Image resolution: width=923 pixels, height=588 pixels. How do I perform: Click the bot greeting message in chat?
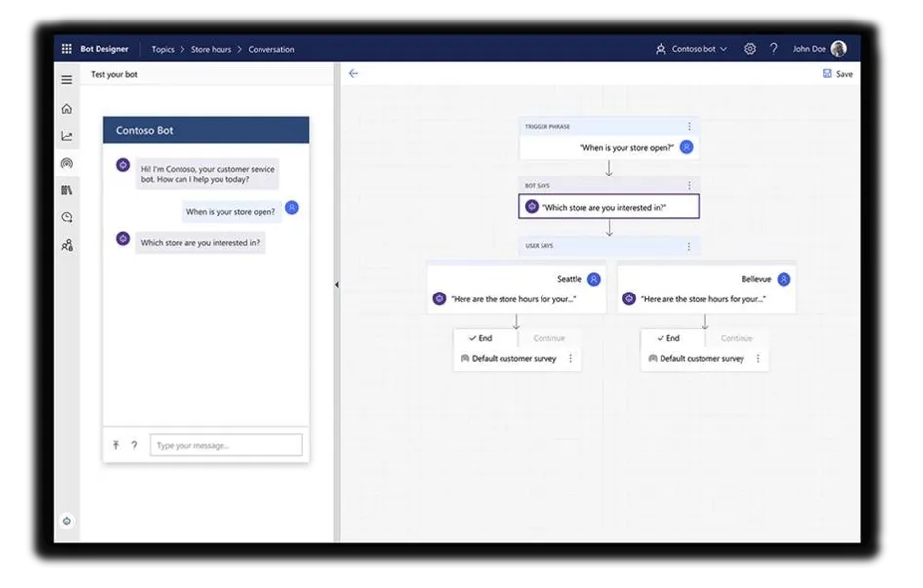click(207, 175)
